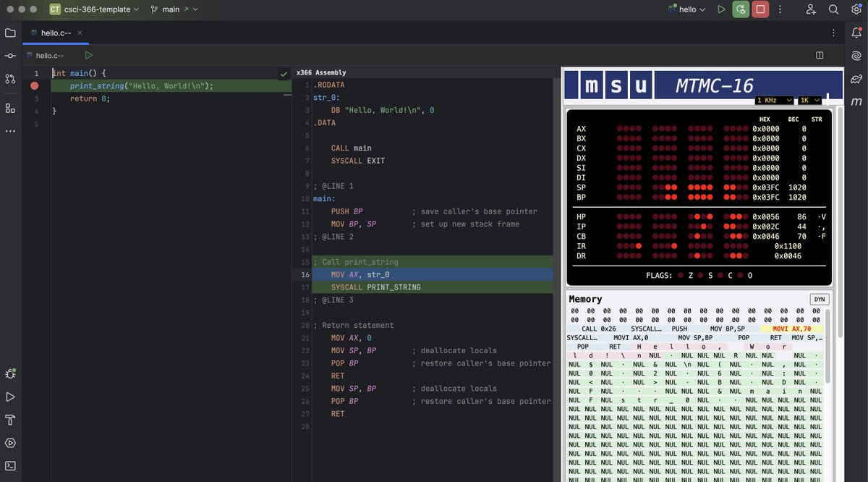Open the Terminal tool window
This screenshot has height=482, width=868.
pyautogui.click(x=10, y=466)
